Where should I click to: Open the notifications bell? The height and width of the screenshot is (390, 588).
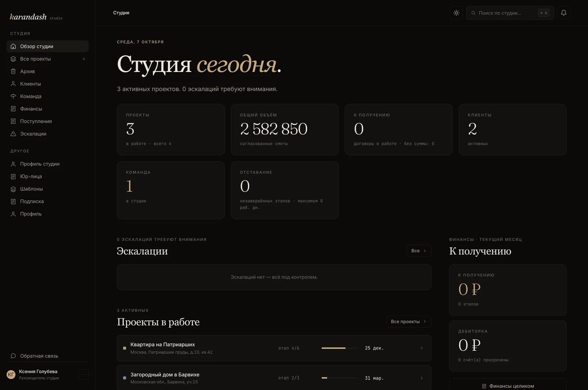pos(563,13)
